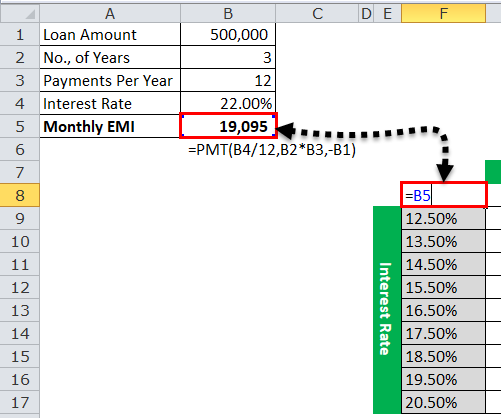Select the 20.50% rate cell
Viewport: 501px width, 418px height.
(444, 402)
